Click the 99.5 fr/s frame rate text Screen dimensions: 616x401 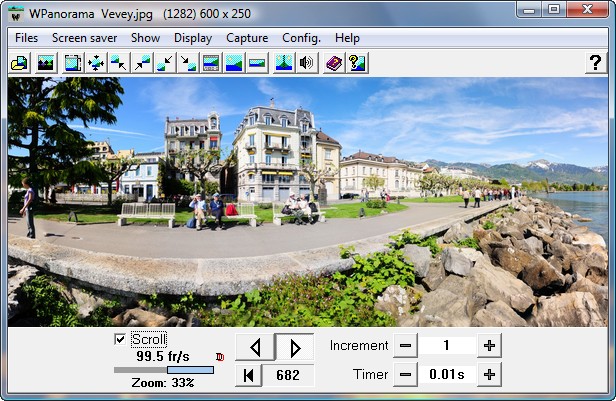coord(163,357)
